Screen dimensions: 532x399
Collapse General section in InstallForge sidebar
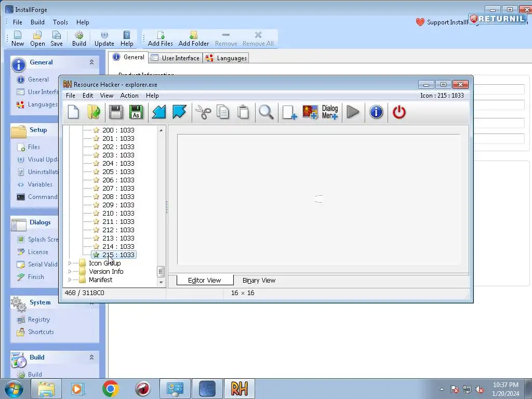91,62
